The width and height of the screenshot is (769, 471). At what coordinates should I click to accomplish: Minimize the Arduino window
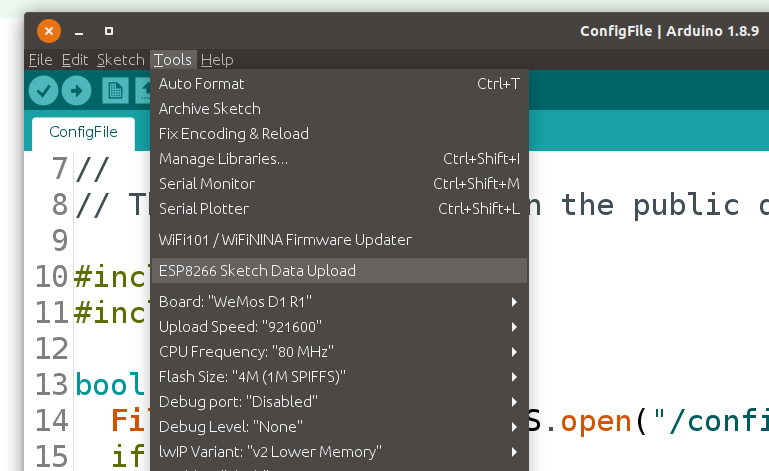79,30
